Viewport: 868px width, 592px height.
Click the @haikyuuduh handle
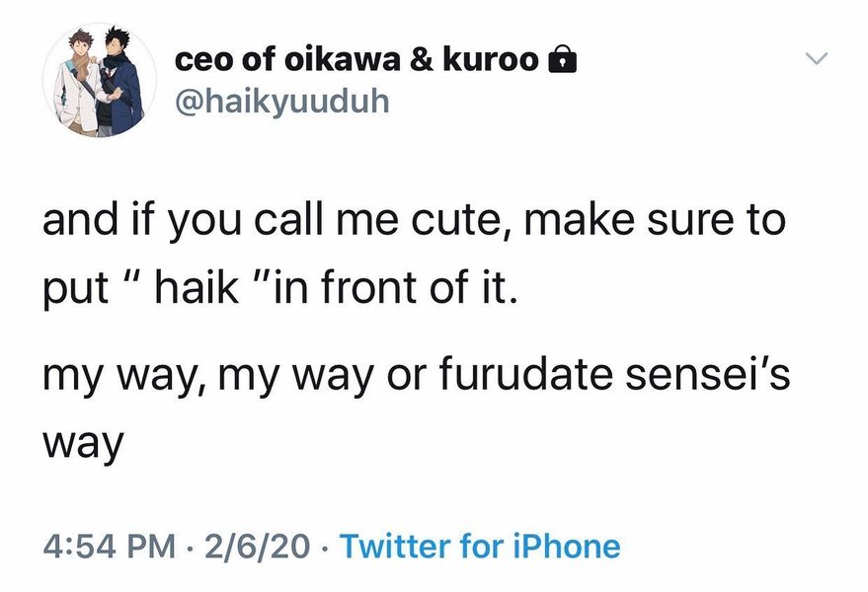pyautogui.click(x=281, y=102)
